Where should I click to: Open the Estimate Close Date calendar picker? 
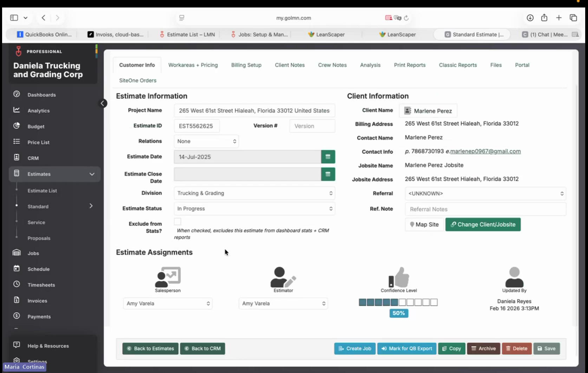click(x=328, y=174)
